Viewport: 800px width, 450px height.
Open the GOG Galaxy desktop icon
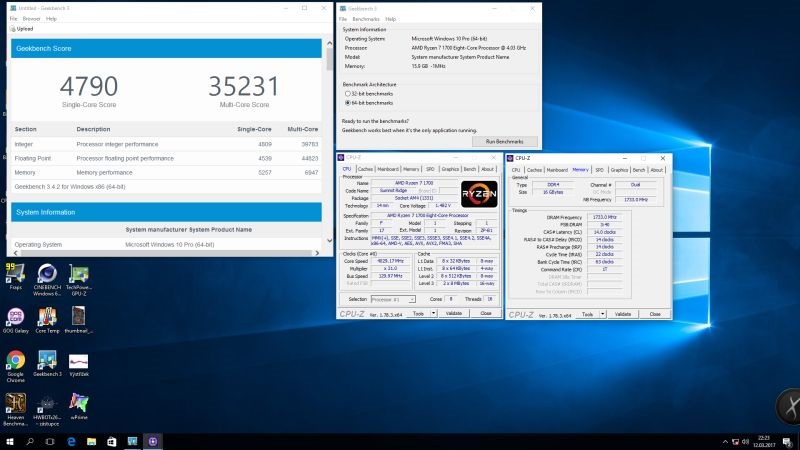[15, 320]
